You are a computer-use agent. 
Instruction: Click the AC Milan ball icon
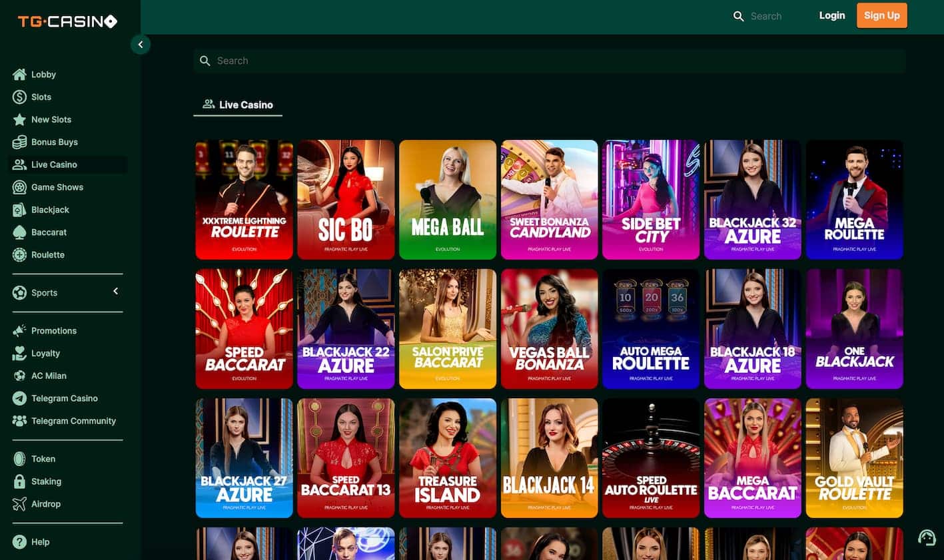pos(19,376)
